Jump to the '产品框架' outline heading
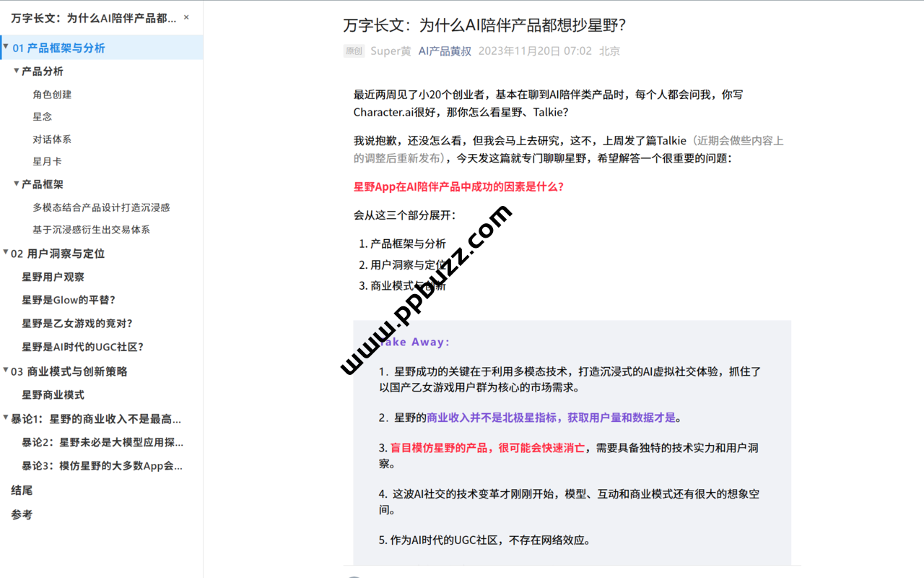924x578 pixels. pos(43,184)
